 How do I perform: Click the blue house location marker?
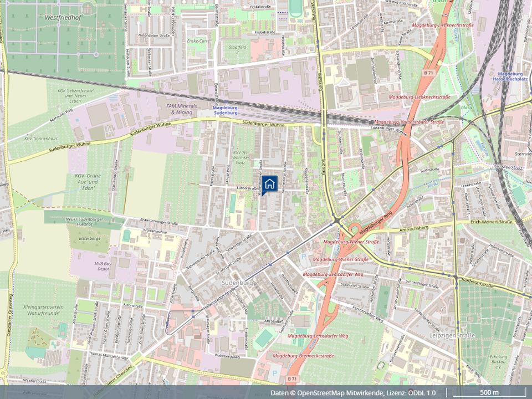pyautogui.click(x=270, y=184)
